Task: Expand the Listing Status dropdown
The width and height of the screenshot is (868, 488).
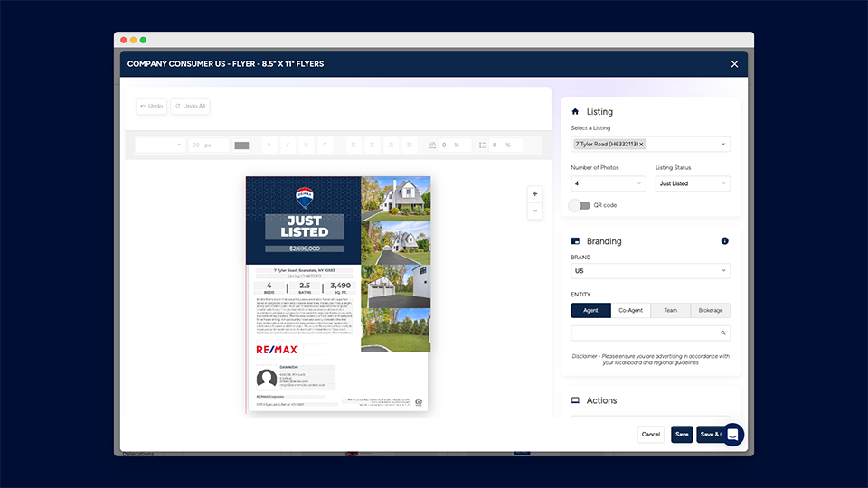Action: point(692,183)
